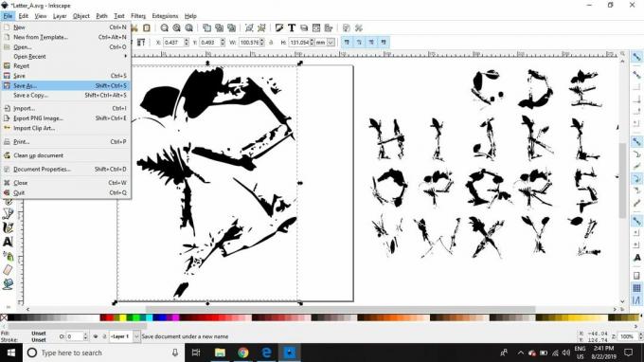
Task: Open the Text and Font dialog icon
Action: coord(292,27)
